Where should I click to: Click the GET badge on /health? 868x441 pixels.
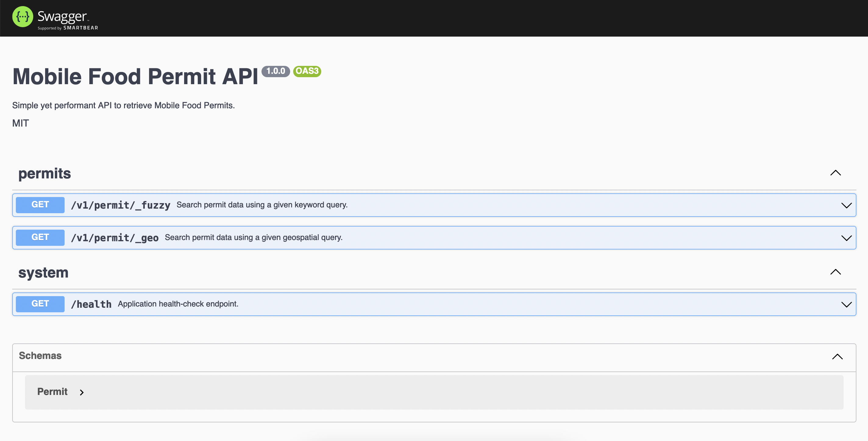pyautogui.click(x=40, y=303)
